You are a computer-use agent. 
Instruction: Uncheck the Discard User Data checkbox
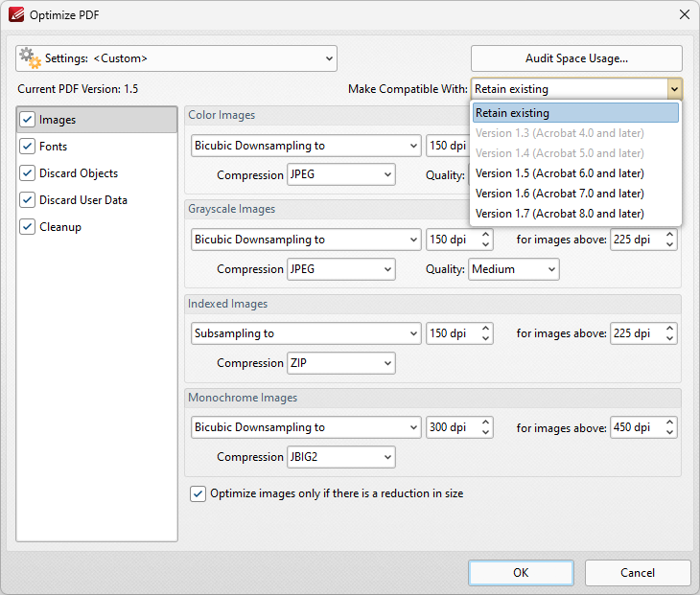coord(27,200)
